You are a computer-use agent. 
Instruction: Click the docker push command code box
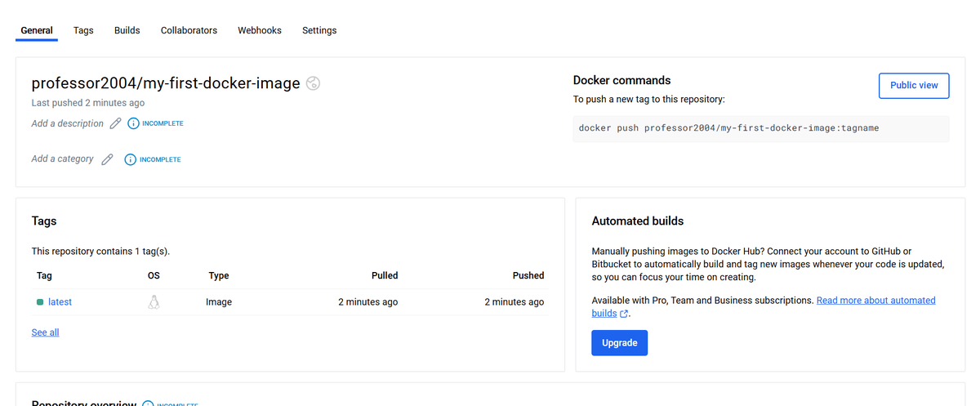pyautogui.click(x=761, y=128)
